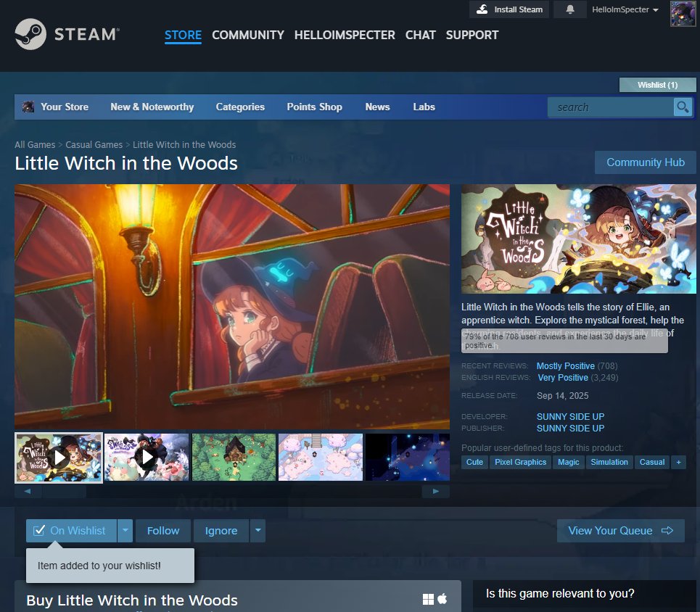Open the Points Shop tab
Viewport: 700px width, 612px height.
click(x=314, y=107)
